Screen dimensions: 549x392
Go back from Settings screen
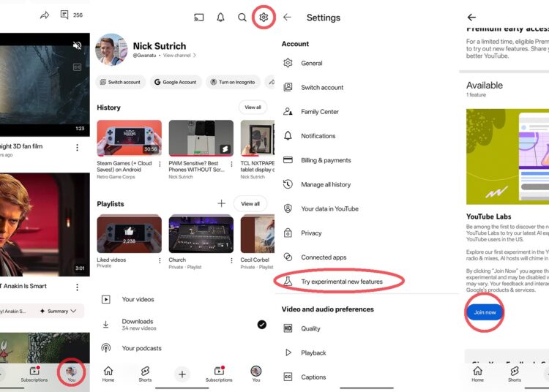[x=288, y=17]
